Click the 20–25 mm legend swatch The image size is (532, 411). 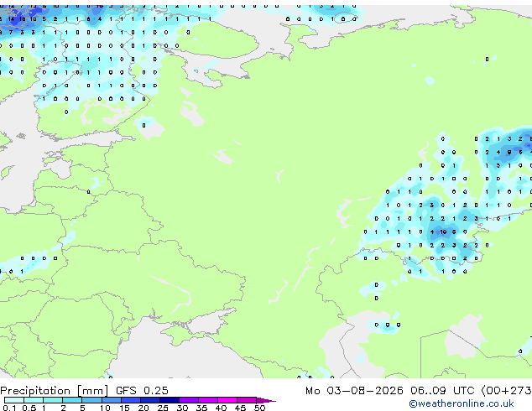[x=150, y=400]
